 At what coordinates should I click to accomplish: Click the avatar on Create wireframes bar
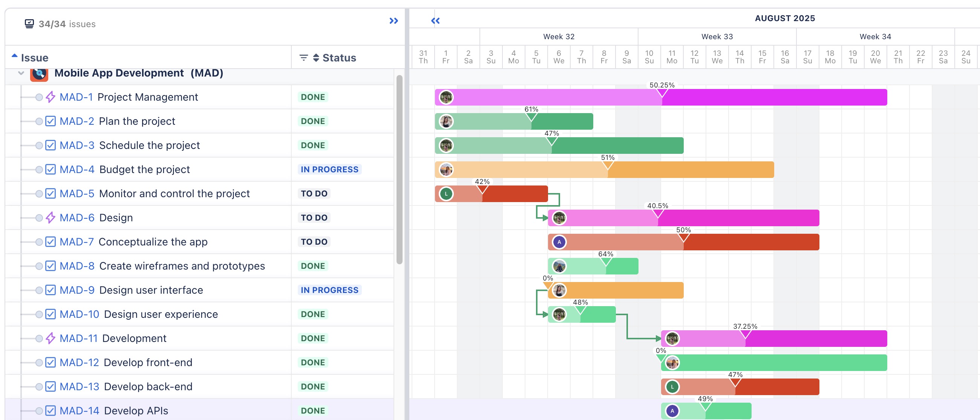tap(559, 266)
